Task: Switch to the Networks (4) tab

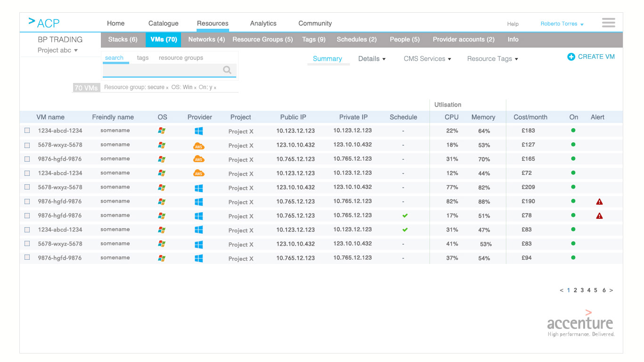Action: (206, 40)
